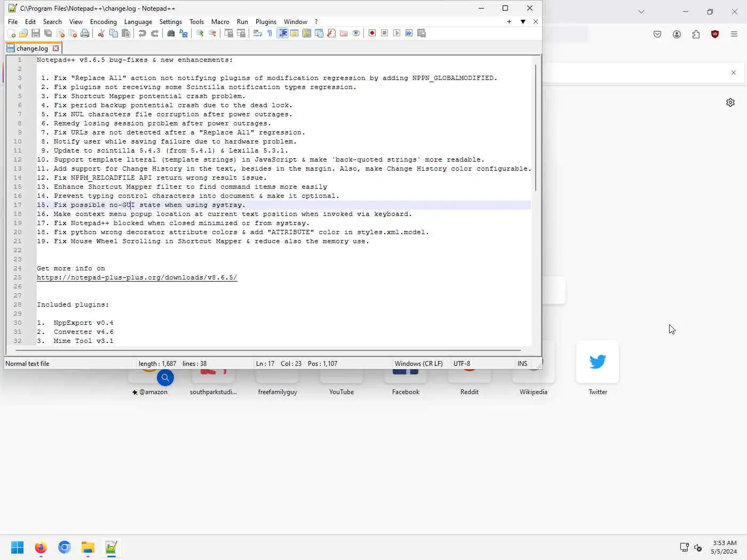Undo the last edit via toolbar arrow

click(142, 33)
